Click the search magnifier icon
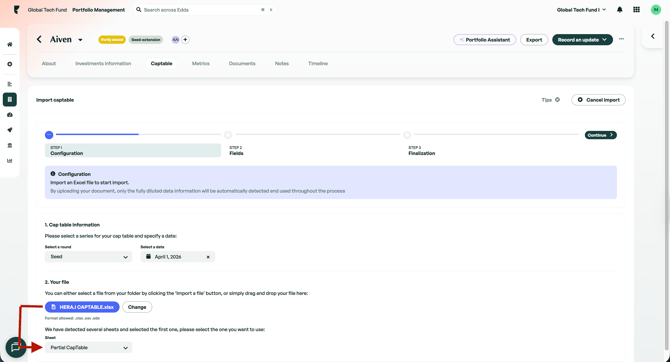The height and width of the screenshot is (362, 670). [x=138, y=9]
